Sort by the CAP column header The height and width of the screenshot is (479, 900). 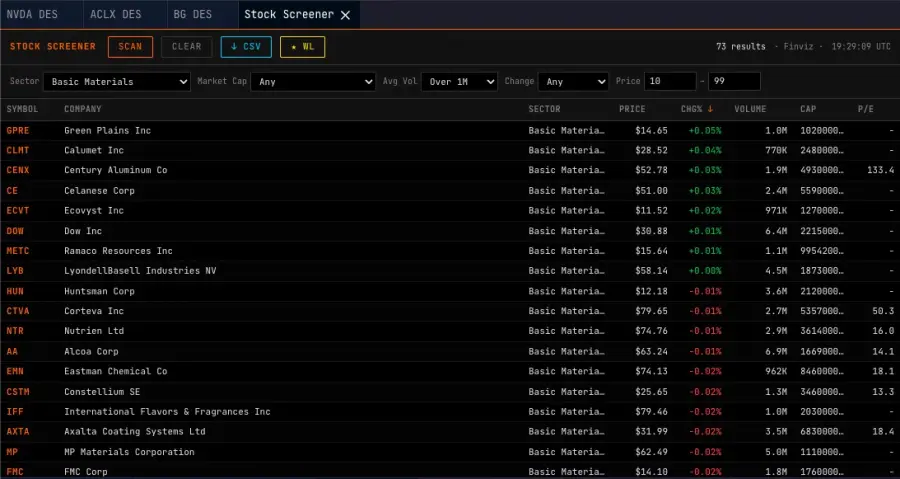[808, 109]
